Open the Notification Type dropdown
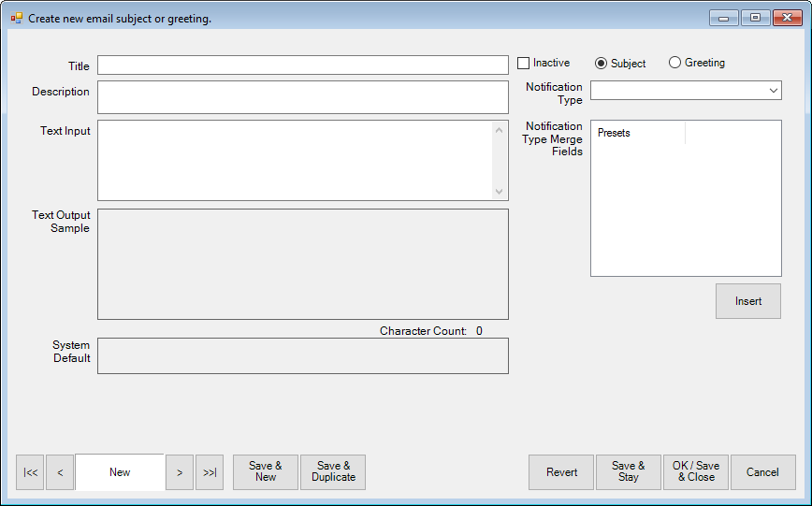Image resolution: width=812 pixels, height=506 pixels. 686,90
